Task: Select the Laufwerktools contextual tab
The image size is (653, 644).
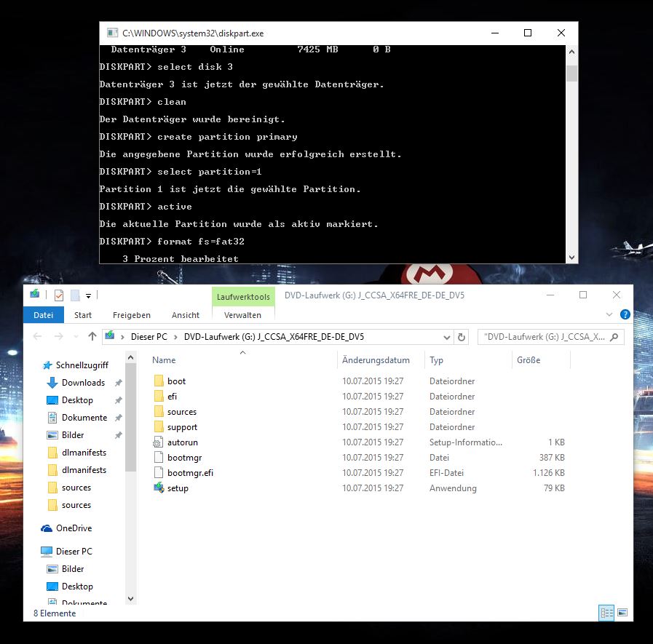Action: (x=243, y=296)
